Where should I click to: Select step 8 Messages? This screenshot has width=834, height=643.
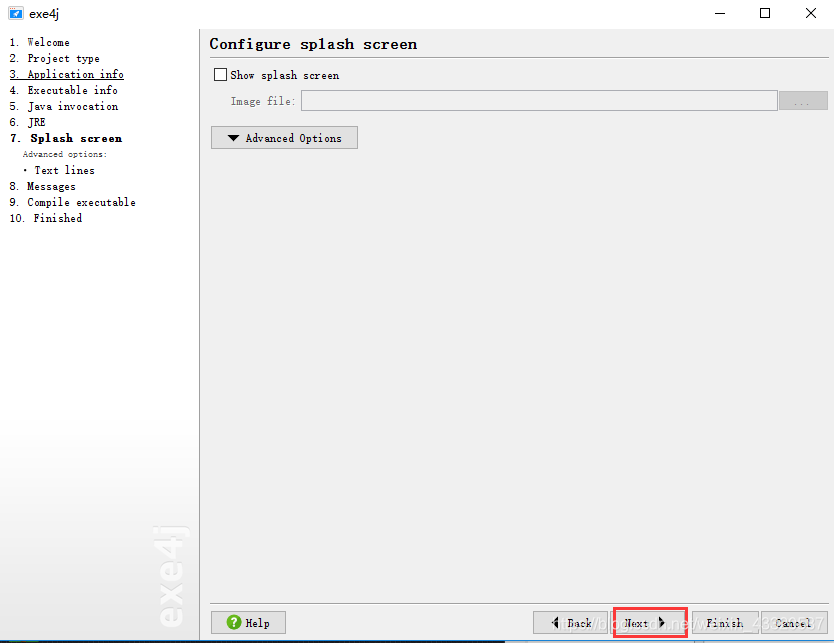[43, 186]
